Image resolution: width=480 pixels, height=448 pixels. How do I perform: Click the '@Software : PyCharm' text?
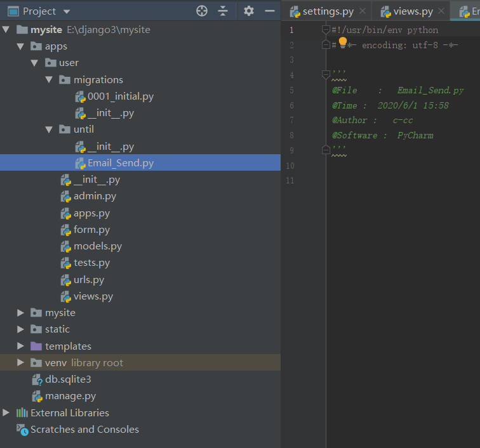point(383,135)
